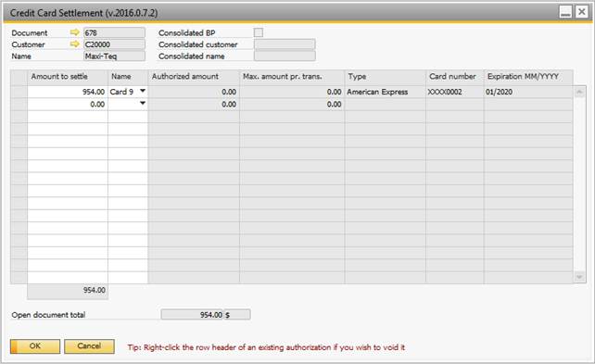Screen dimensions: 595x364
Task: Select the American Express type cell
Action: pyautogui.click(x=386, y=92)
